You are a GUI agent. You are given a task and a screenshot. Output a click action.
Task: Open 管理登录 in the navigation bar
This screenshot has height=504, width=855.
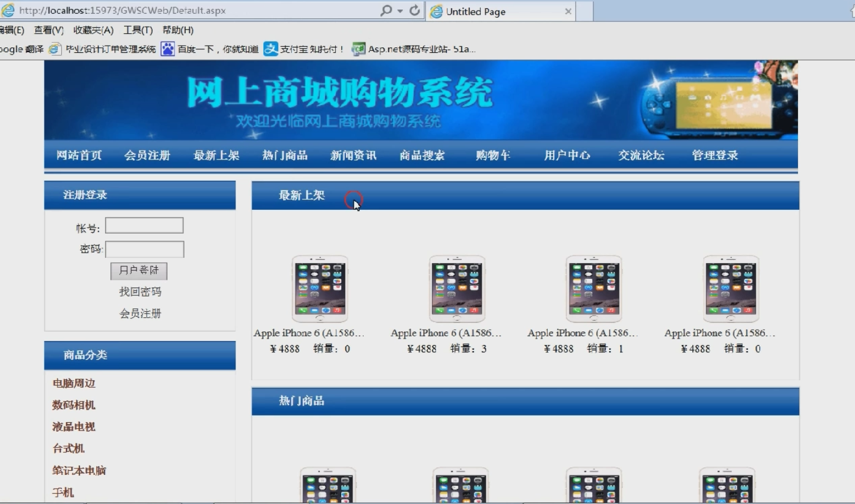[715, 155]
